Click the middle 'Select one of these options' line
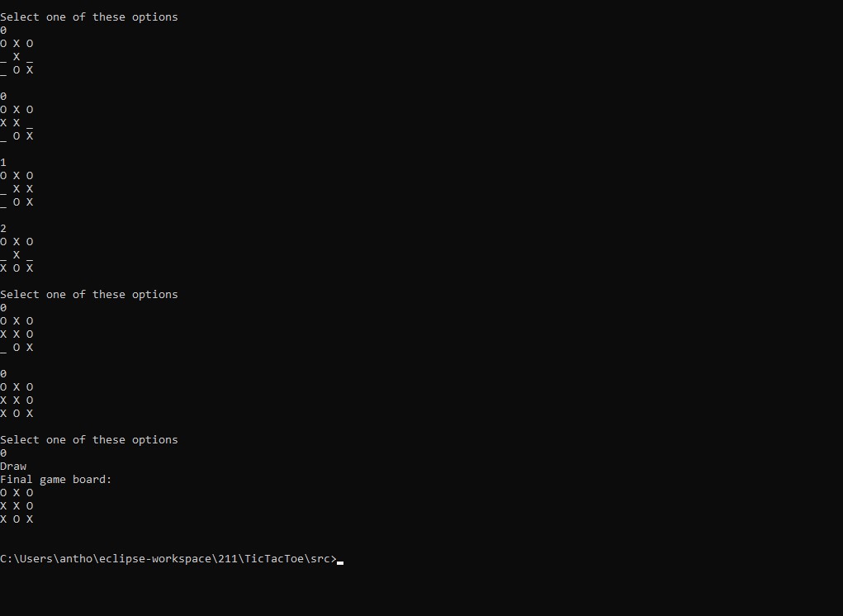 pos(89,294)
